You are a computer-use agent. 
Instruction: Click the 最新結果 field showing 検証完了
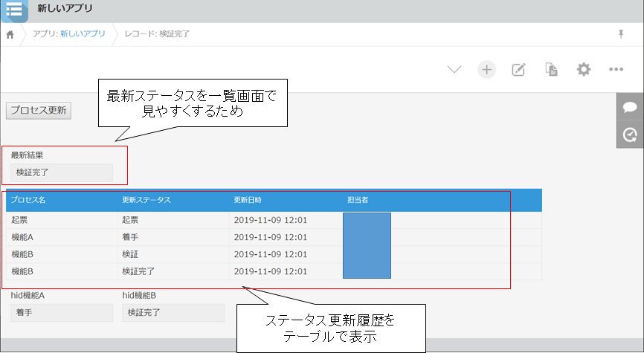point(62,173)
